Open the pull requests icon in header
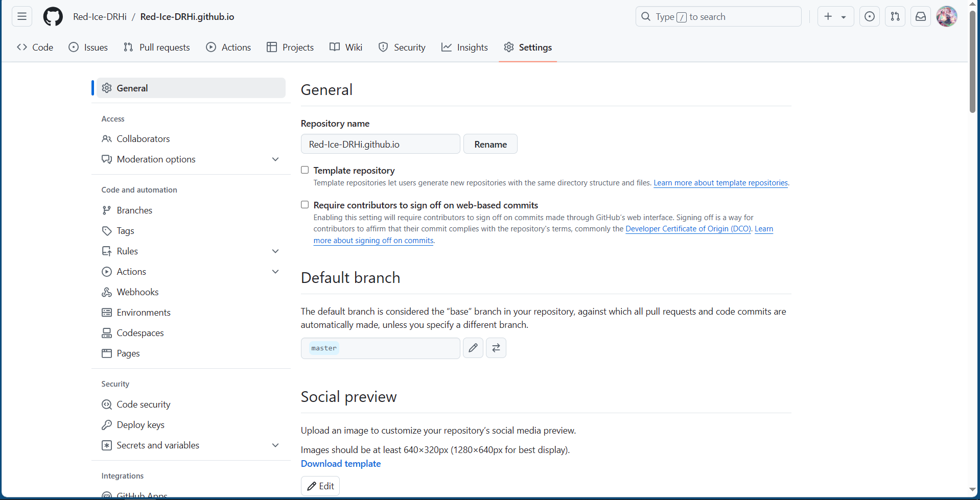This screenshot has width=980, height=500. (895, 17)
